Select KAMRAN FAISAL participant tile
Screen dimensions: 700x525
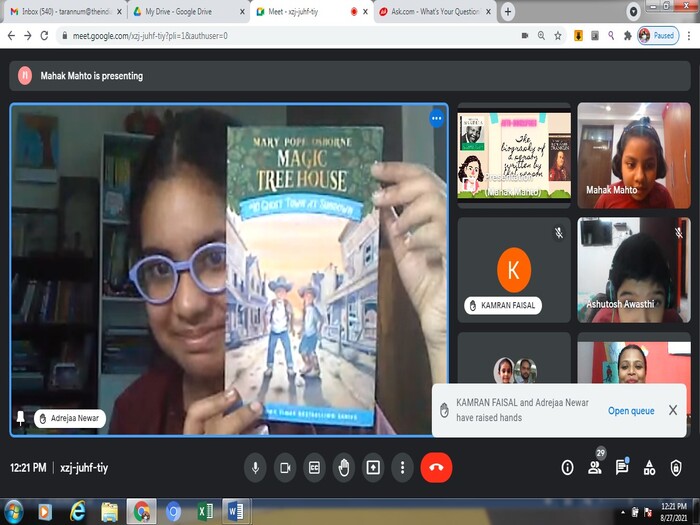tap(514, 270)
